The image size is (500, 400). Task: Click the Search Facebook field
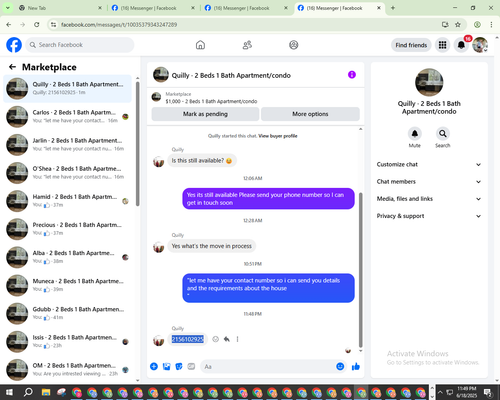click(80, 45)
